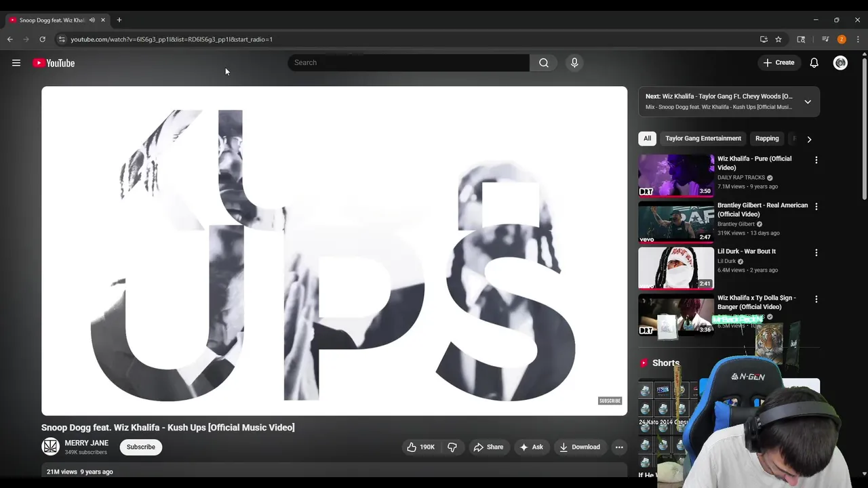This screenshot has height=488, width=868.
Task: Open 'Wiz Khalifa - Pure (Official Video)' title
Action: (755, 163)
